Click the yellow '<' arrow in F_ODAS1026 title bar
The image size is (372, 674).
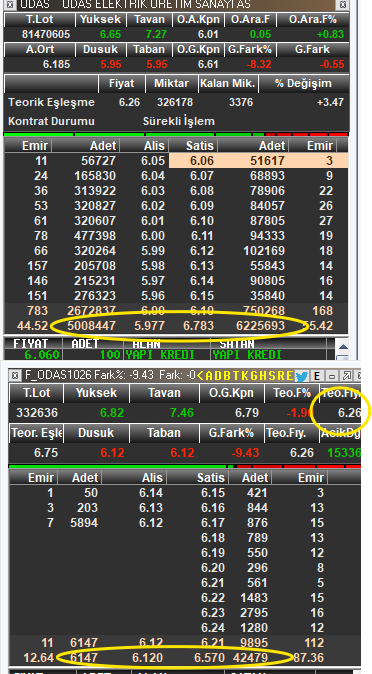pos(200,376)
